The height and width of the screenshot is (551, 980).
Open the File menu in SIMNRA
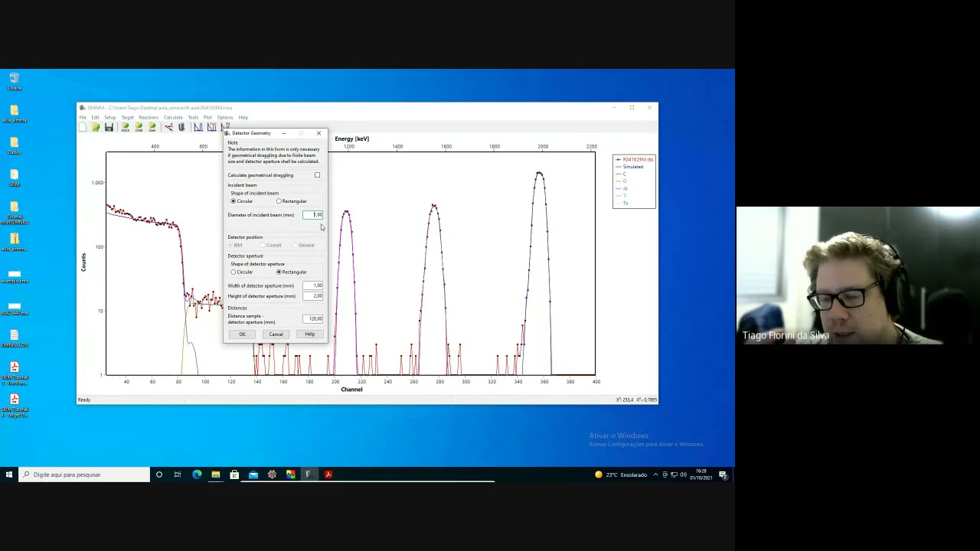tap(83, 117)
